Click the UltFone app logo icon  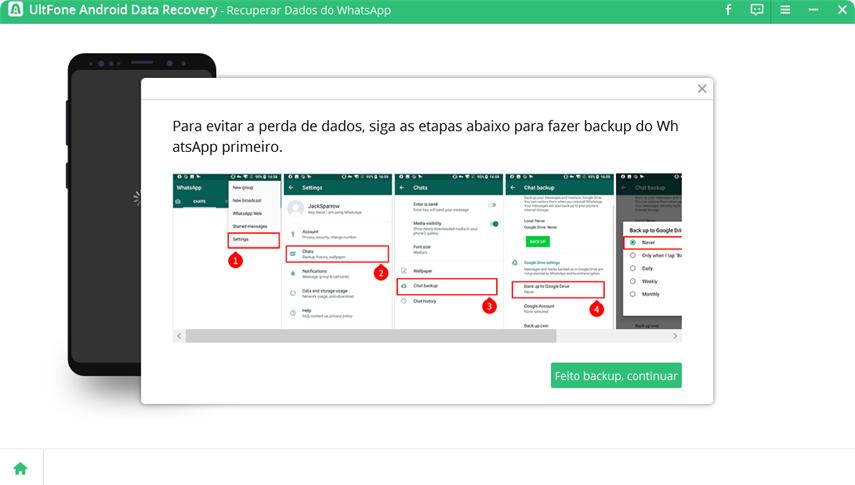tap(15, 9)
